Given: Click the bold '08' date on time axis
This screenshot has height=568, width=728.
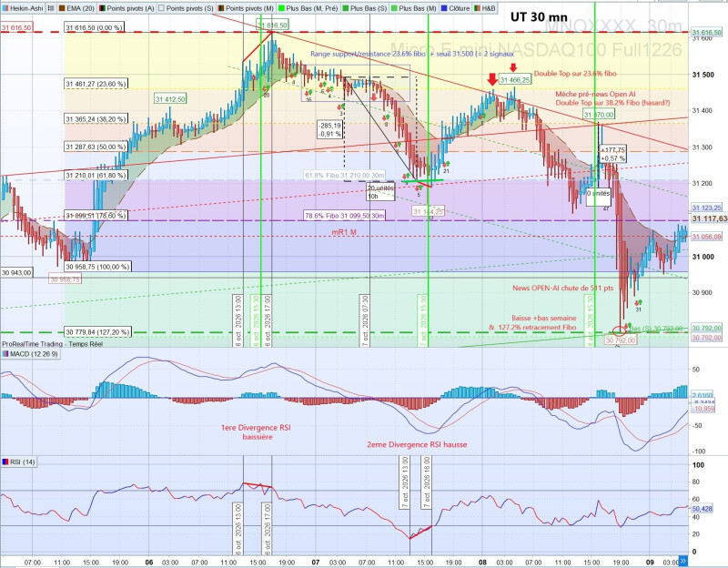Looking at the screenshot, I should point(483,563).
